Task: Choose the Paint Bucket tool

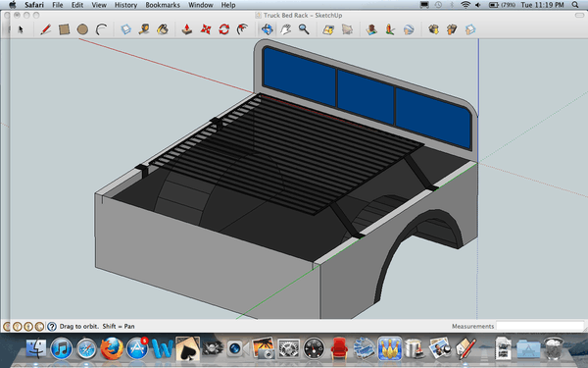Action: [x=163, y=29]
